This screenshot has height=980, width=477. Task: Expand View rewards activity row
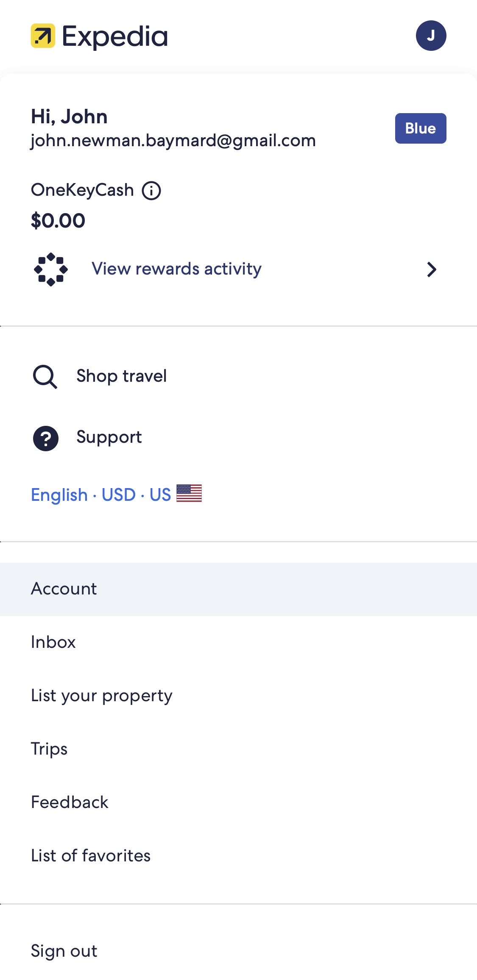coord(176,269)
